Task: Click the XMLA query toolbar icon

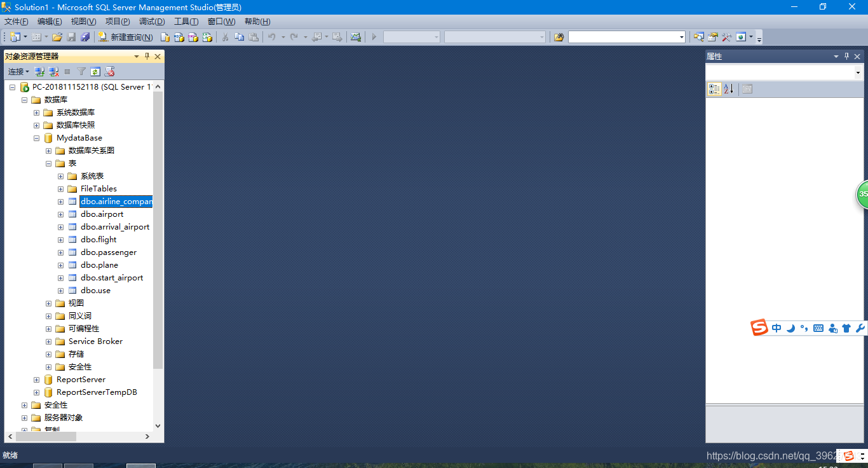Action: click(207, 37)
